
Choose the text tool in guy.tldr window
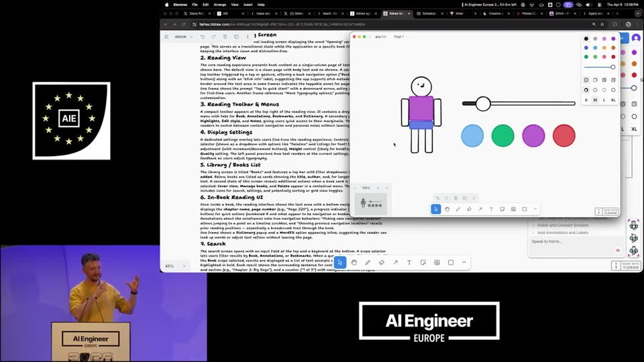(491, 209)
